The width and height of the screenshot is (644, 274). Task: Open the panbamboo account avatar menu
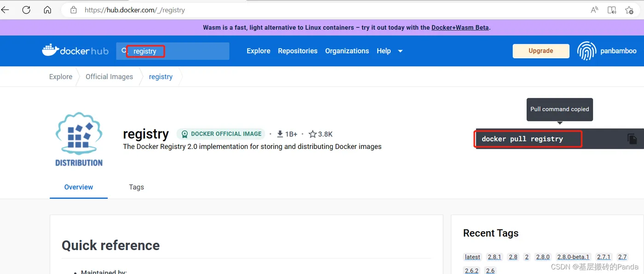[x=586, y=51]
